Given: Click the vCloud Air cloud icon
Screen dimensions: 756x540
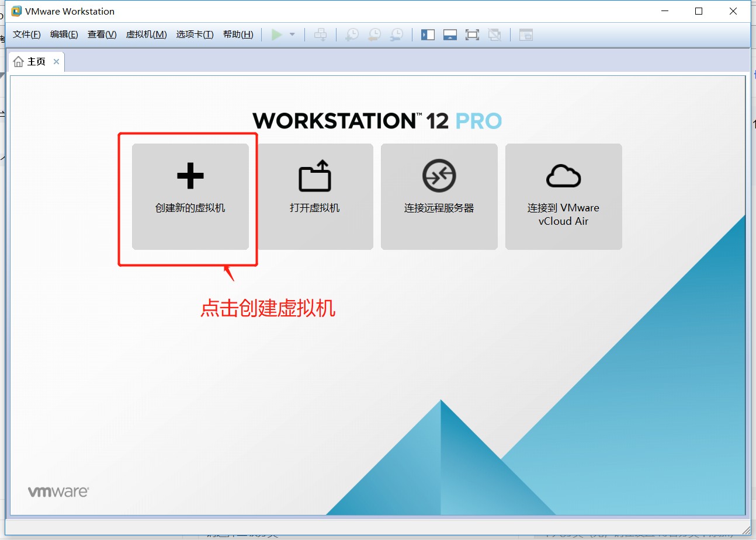Looking at the screenshot, I should 563,176.
